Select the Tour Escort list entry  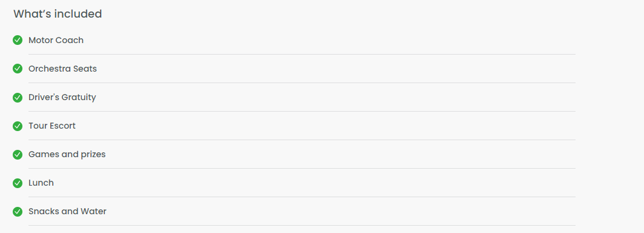point(51,126)
